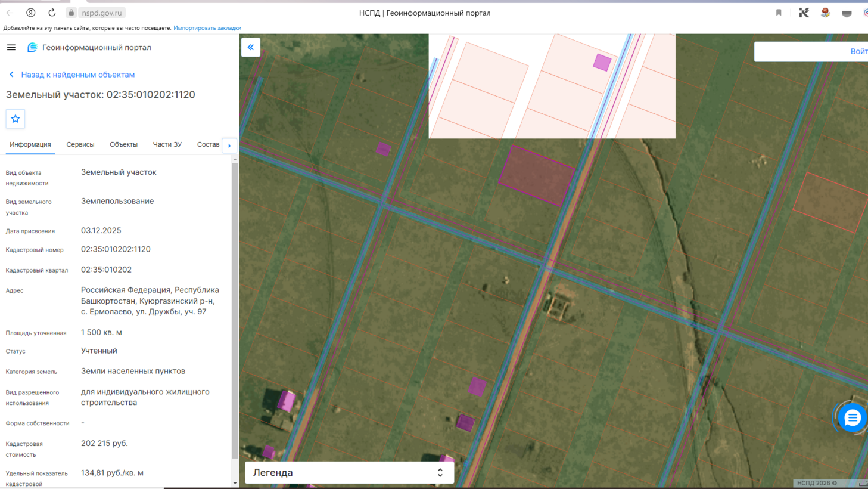Click cadastral quarter value 02:35:010202
868x489 pixels.
tap(106, 270)
